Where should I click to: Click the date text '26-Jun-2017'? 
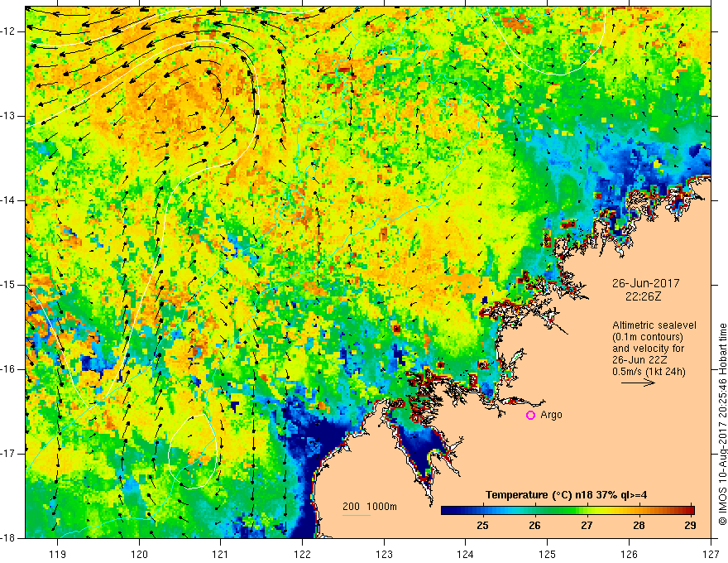tap(645, 283)
